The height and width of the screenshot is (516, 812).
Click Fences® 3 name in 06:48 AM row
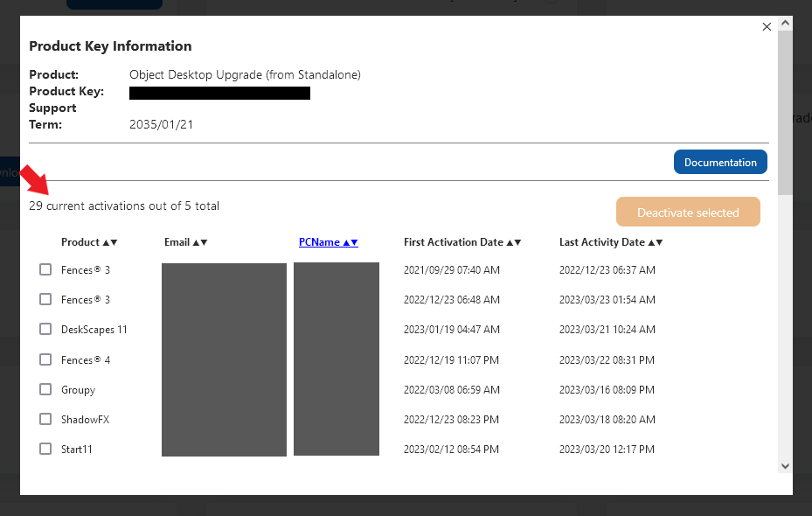(86, 300)
